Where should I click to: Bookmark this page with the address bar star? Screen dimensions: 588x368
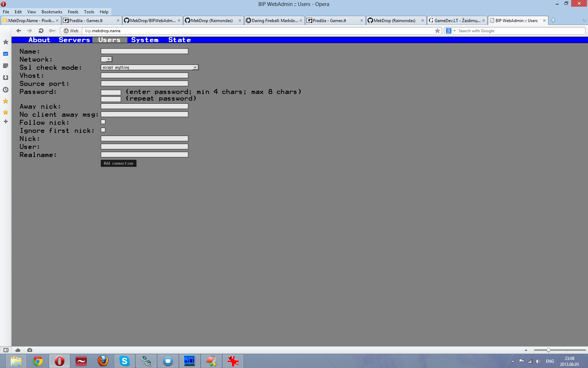[x=437, y=31]
